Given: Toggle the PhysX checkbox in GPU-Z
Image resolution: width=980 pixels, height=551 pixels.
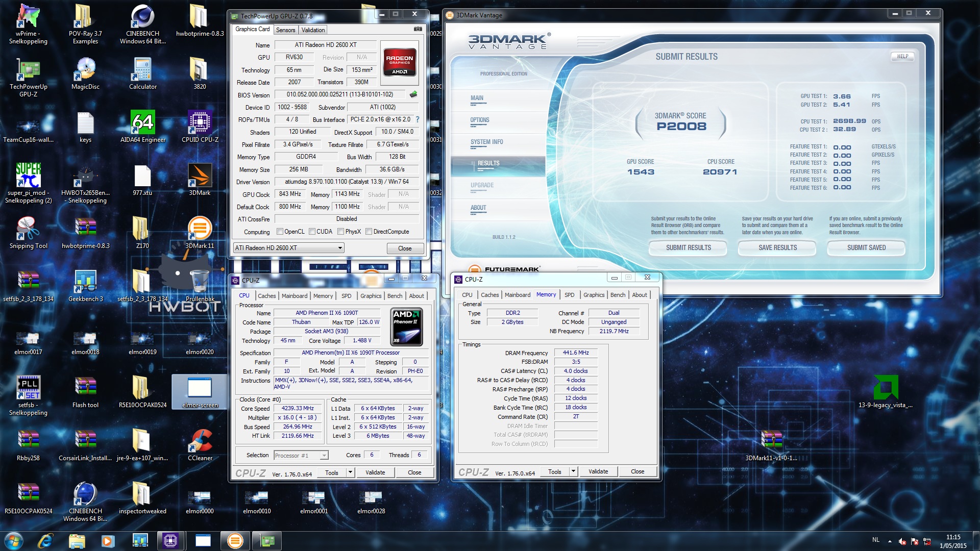Looking at the screenshot, I should coord(340,232).
